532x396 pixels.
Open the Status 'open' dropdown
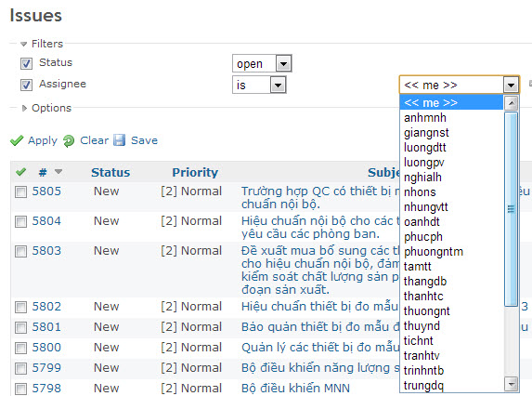(x=262, y=63)
